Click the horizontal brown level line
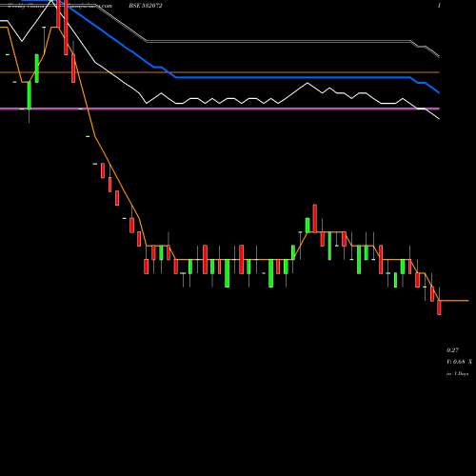 (220, 72)
